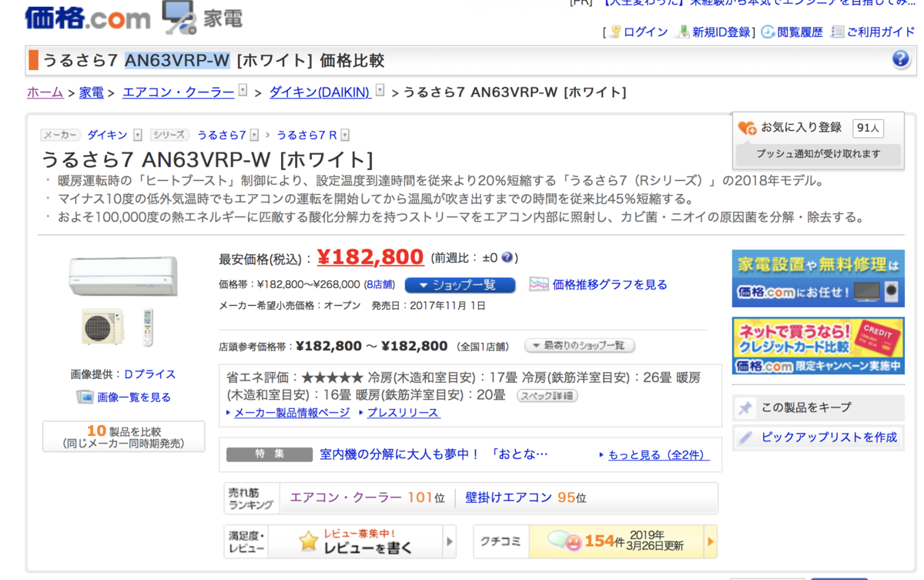924x580 pixels.
Task: Open メーカー製品情報ページ link
Action: pos(292,413)
